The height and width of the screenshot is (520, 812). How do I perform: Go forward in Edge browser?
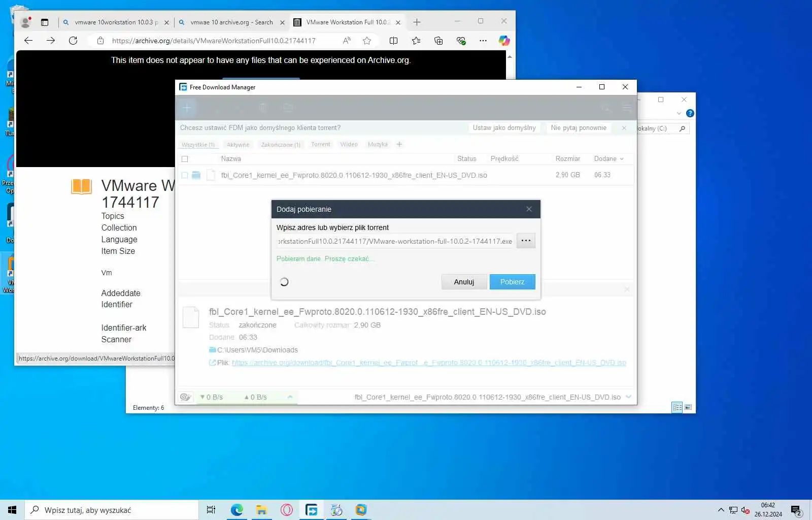click(51, 41)
